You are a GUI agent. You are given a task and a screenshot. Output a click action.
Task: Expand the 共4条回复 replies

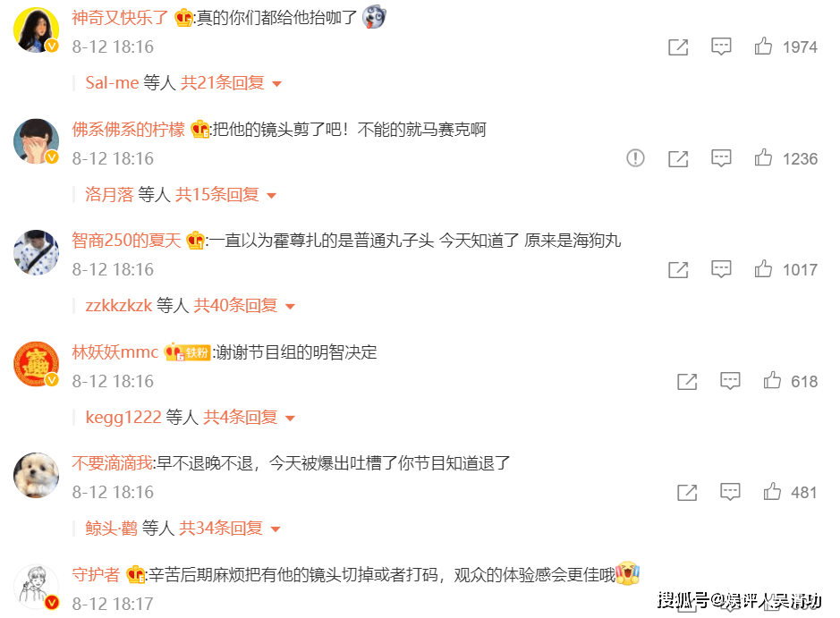[x=249, y=417]
